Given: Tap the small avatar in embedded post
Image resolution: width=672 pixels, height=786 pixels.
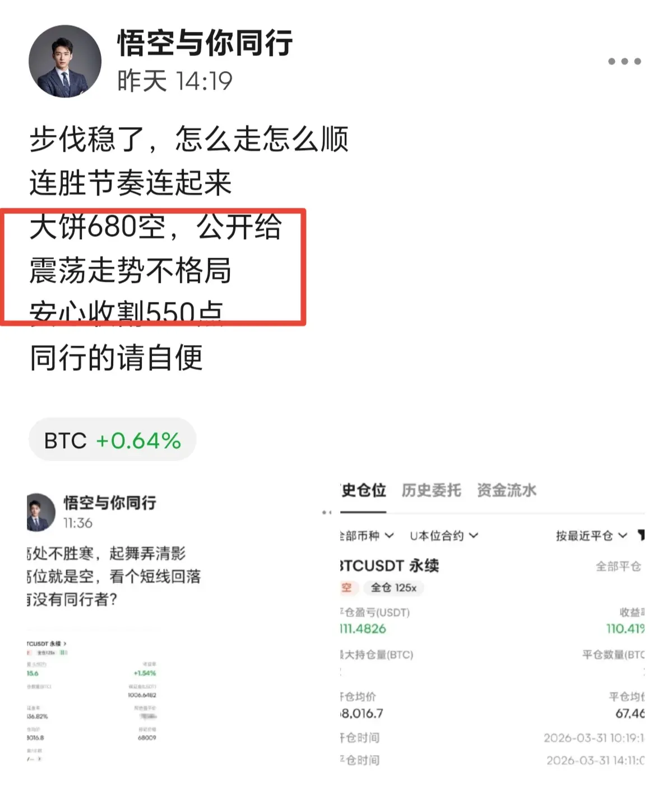Looking at the screenshot, I should click(x=41, y=512).
